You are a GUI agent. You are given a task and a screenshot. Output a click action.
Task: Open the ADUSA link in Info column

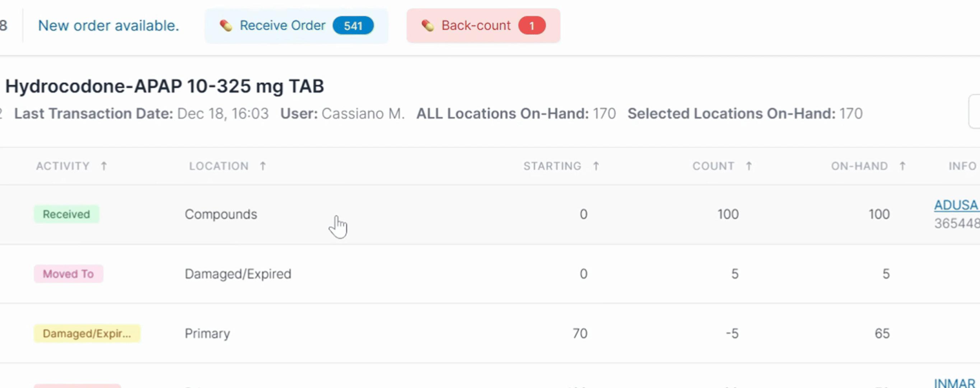[956, 205]
